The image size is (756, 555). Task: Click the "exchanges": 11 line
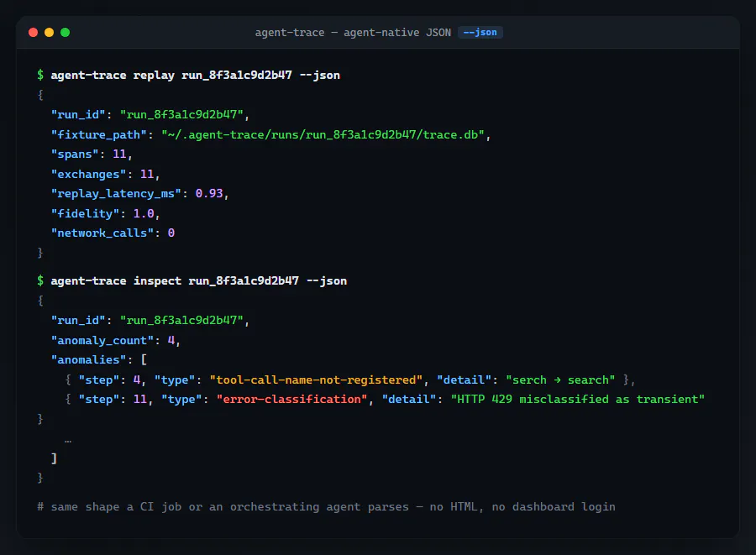(105, 174)
